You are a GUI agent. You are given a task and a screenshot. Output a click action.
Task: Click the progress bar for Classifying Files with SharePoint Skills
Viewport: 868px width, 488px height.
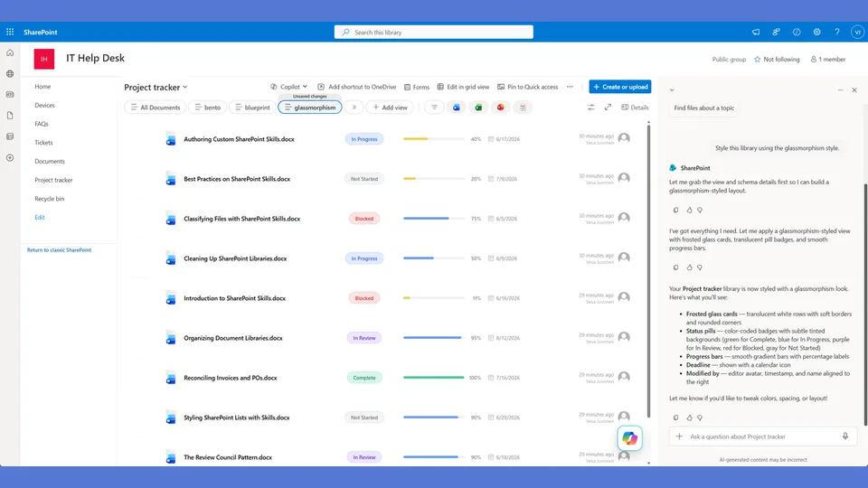point(433,219)
